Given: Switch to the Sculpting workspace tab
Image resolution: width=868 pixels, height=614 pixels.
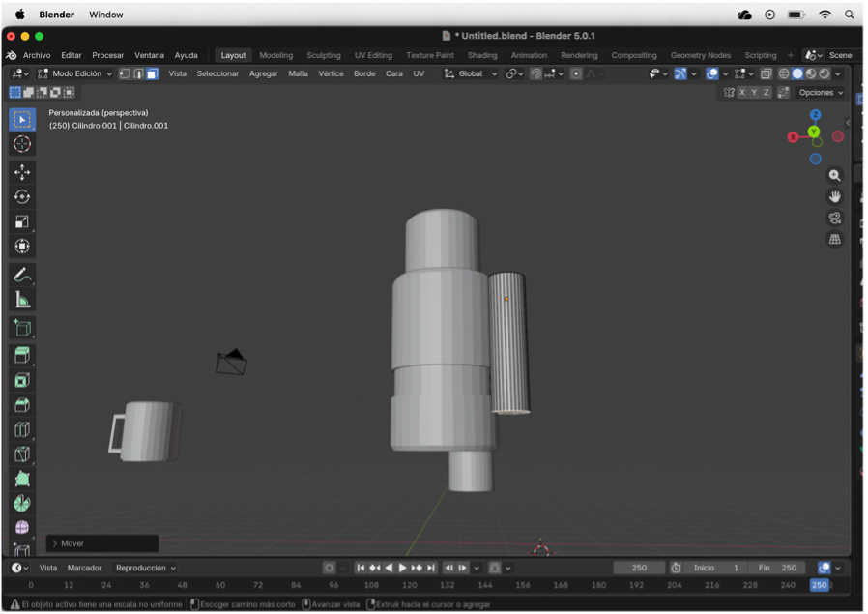Looking at the screenshot, I should click(324, 55).
